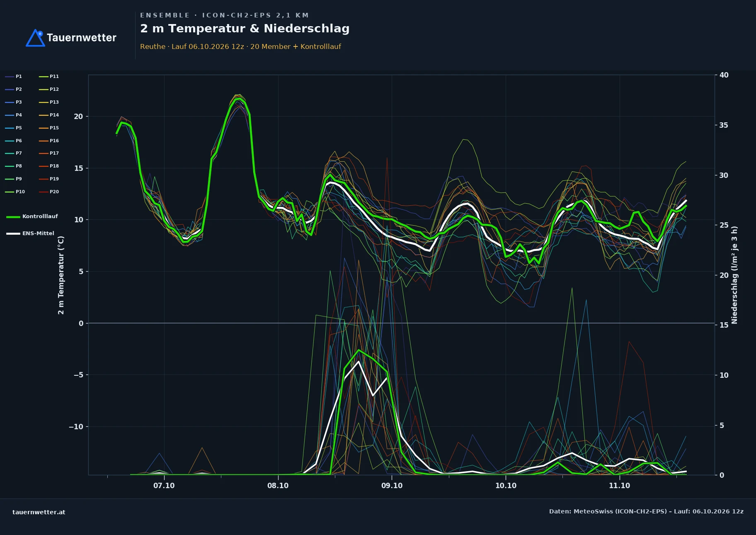
Task: Click the Reuthe run subtitle text
Action: pyautogui.click(x=240, y=46)
